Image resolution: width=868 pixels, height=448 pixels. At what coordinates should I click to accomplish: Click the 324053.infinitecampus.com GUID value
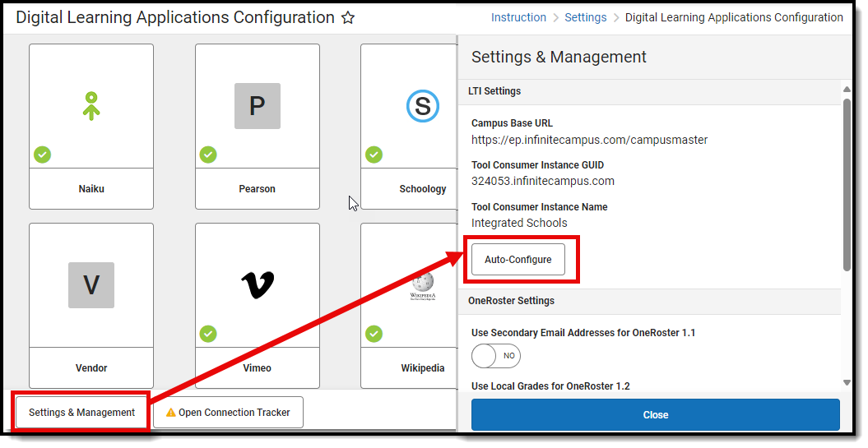tap(543, 182)
